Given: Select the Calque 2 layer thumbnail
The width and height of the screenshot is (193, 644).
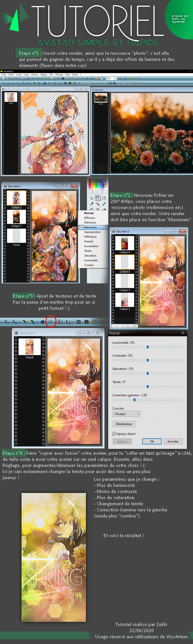Looking at the screenshot, I should point(16,198).
